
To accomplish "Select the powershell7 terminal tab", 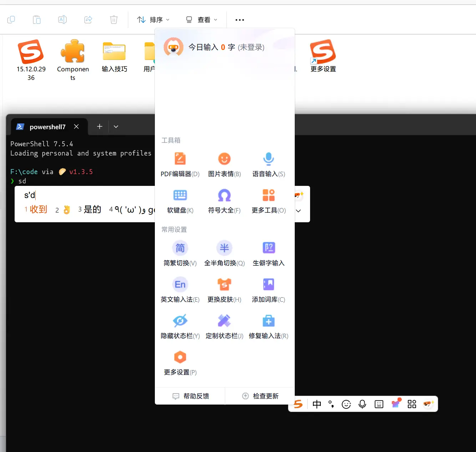I will (47, 127).
